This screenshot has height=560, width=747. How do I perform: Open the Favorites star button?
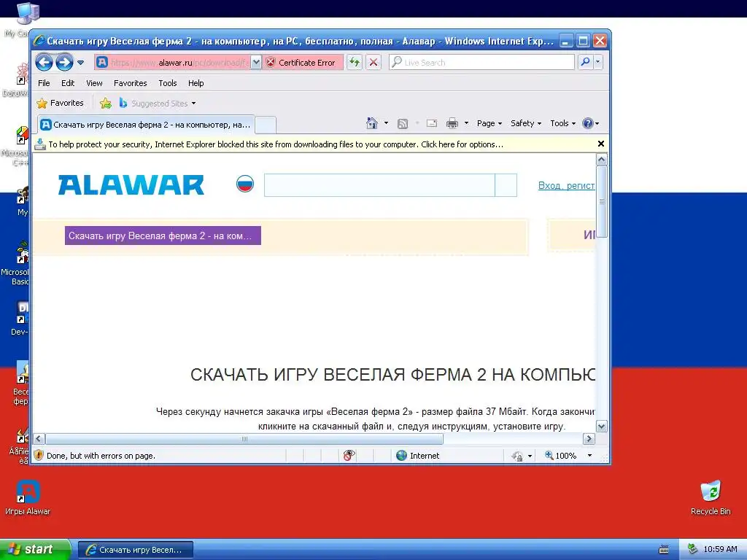pyautogui.click(x=60, y=103)
